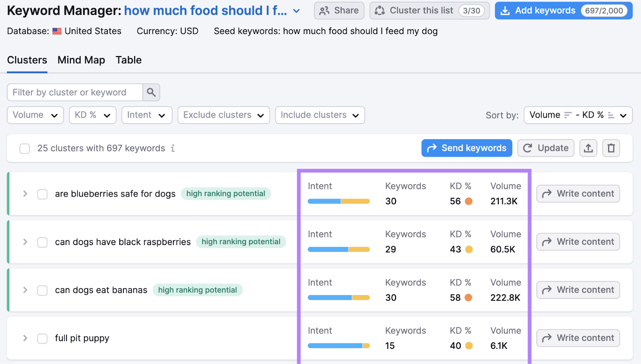Open the Include clusters dropdown
The height and width of the screenshot is (364, 641).
(x=320, y=115)
